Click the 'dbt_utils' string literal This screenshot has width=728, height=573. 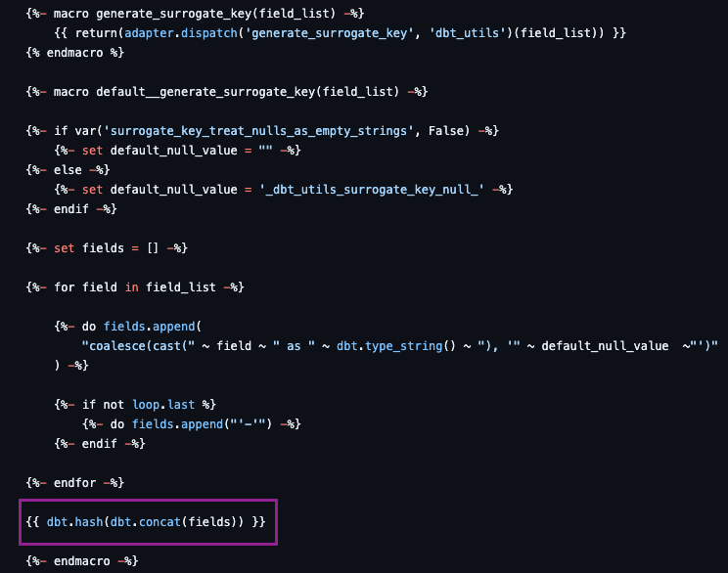(467, 33)
